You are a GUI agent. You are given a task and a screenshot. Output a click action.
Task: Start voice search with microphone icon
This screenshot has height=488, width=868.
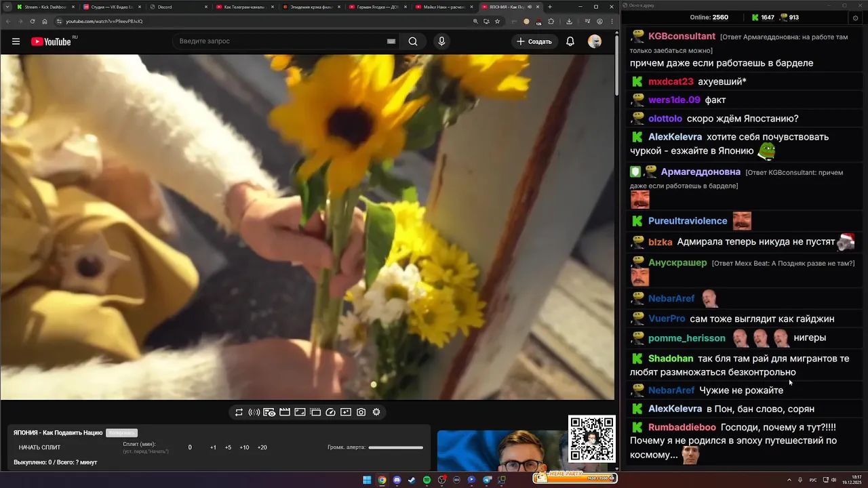coord(441,41)
